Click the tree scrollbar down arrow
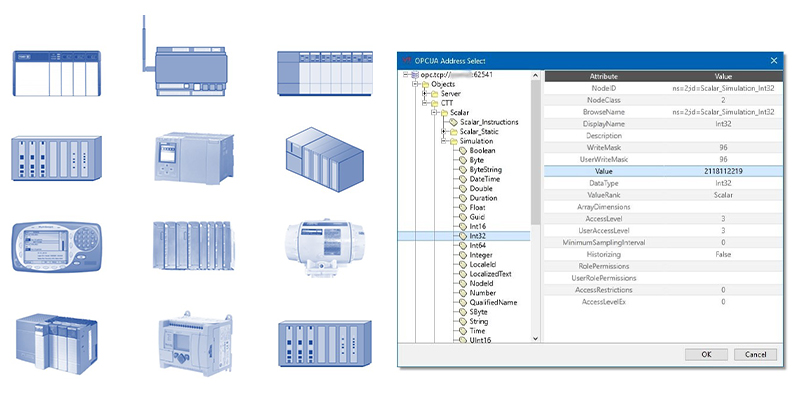Screen dimensions: 800x400 tap(536, 338)
